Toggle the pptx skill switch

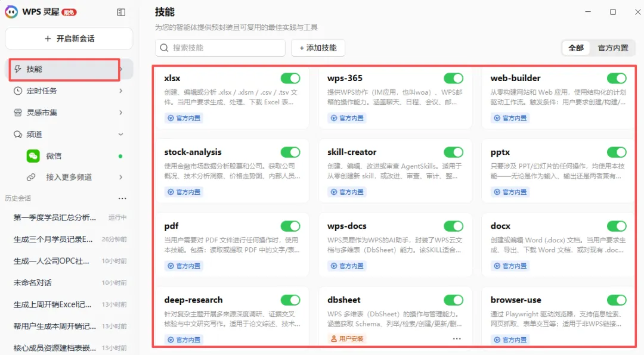(617, 152)
